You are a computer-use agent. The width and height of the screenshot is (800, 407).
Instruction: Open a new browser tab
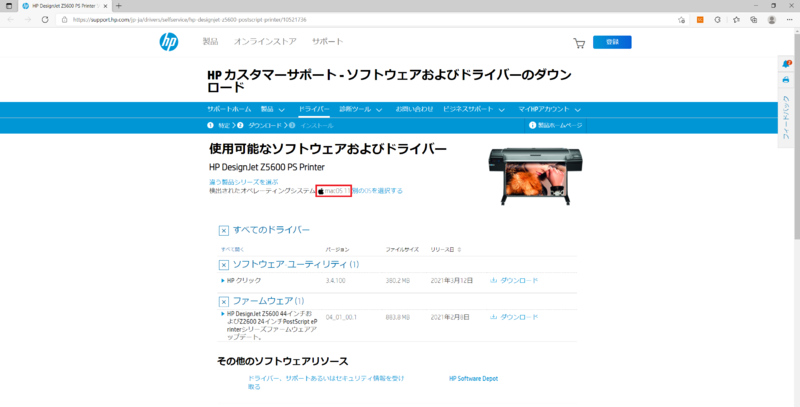pyautogui.click(x=118, y=6)
